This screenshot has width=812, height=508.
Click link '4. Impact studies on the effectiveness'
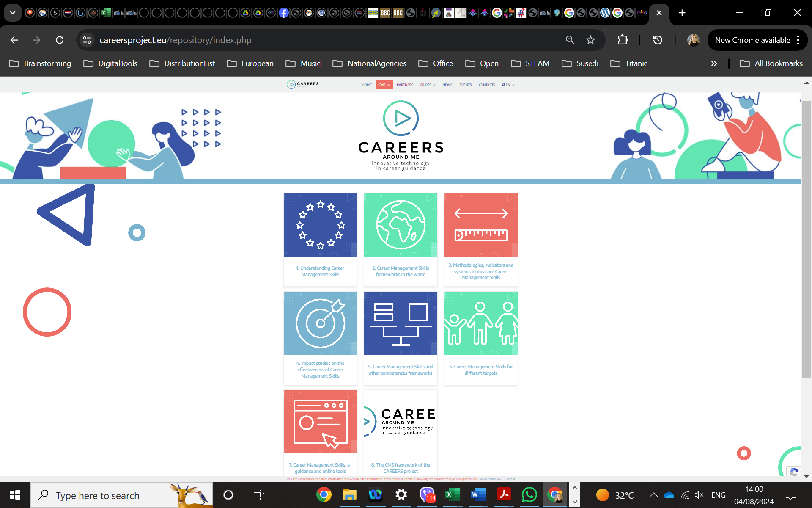click(x=320, y=370)
